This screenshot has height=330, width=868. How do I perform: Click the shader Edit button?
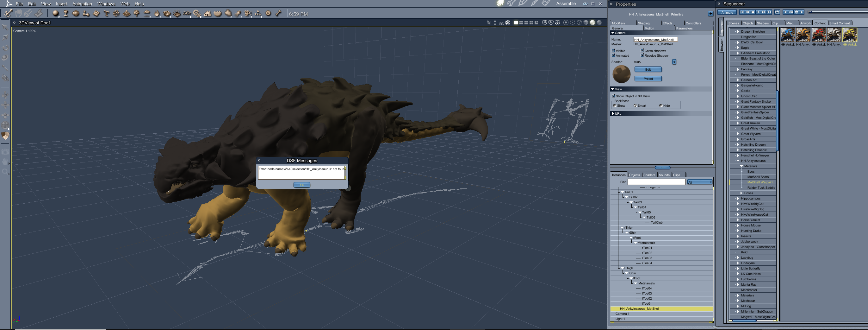pyautogui.click(x=648, y=69)
